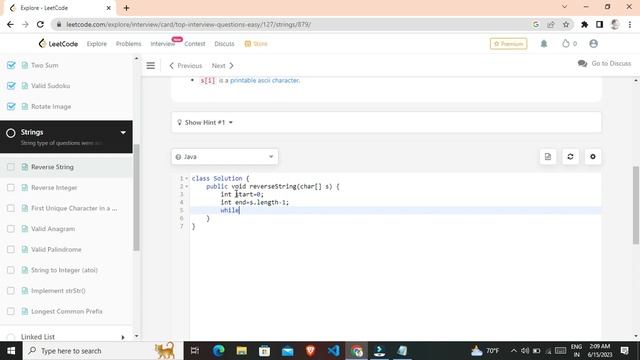Click the streak fire counter icon

tap(566, 44)
